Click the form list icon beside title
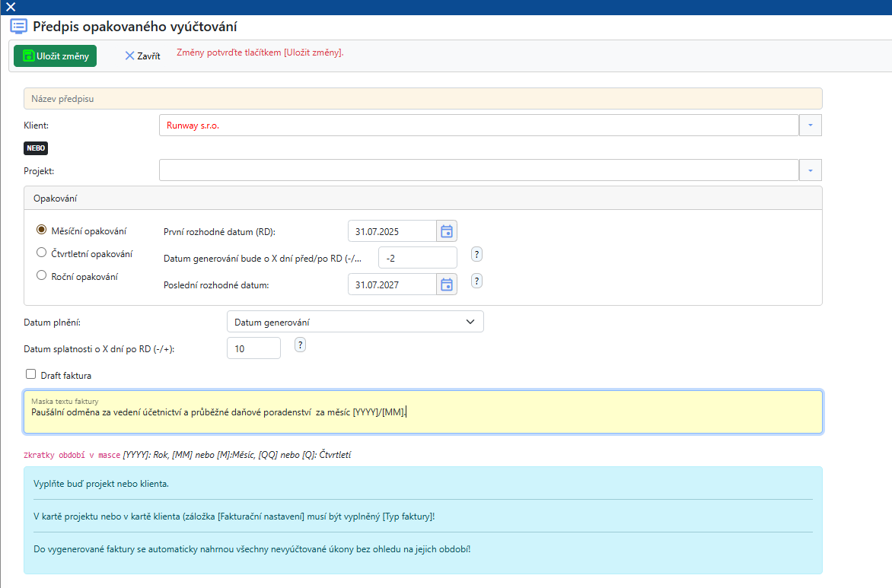 point(18,27)
